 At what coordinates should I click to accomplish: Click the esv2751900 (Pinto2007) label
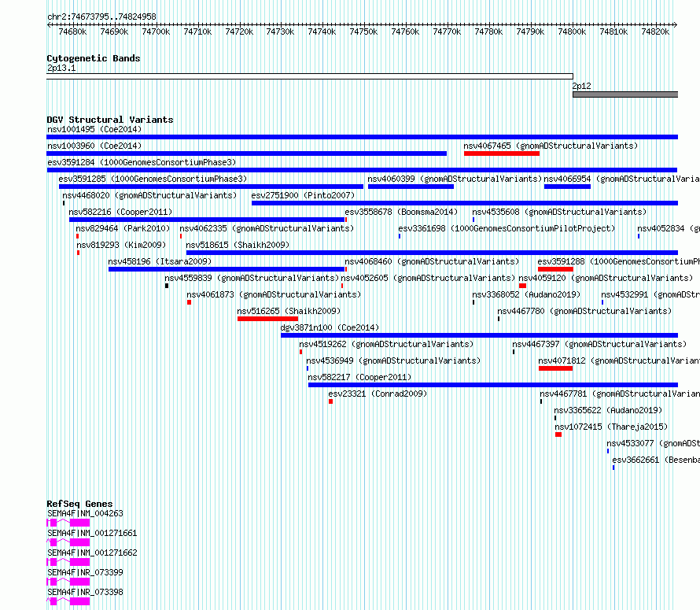[303, 196]
